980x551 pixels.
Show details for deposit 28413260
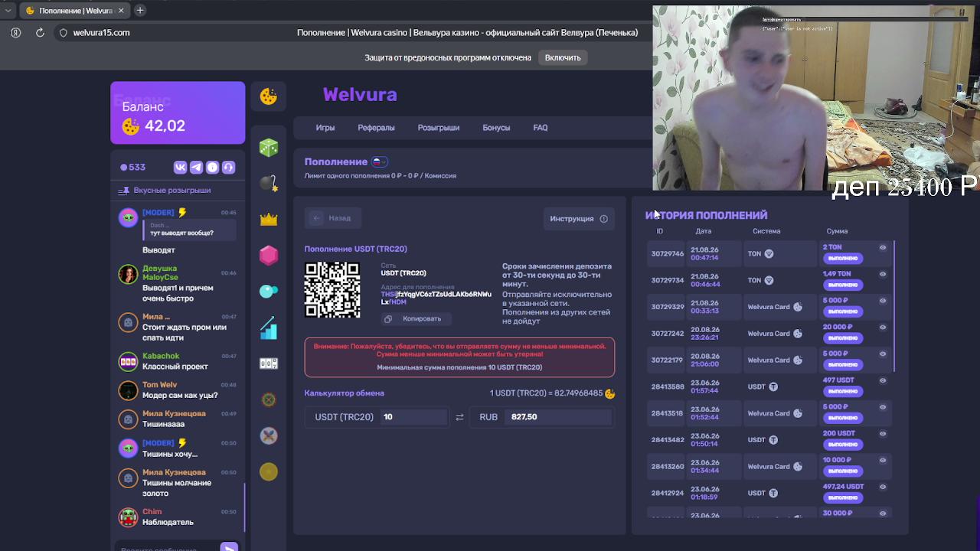point(883,460)
